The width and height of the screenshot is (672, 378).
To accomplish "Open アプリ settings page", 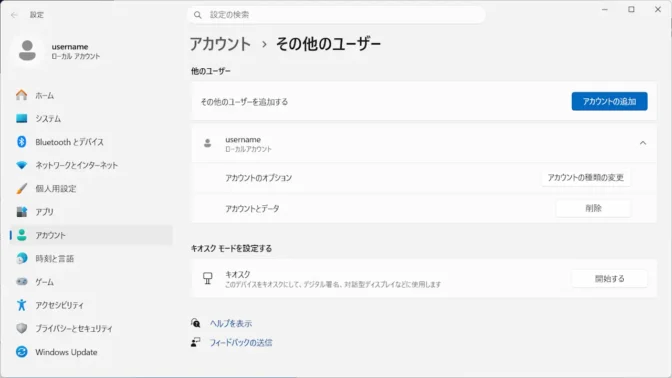I will coord(91,212).
